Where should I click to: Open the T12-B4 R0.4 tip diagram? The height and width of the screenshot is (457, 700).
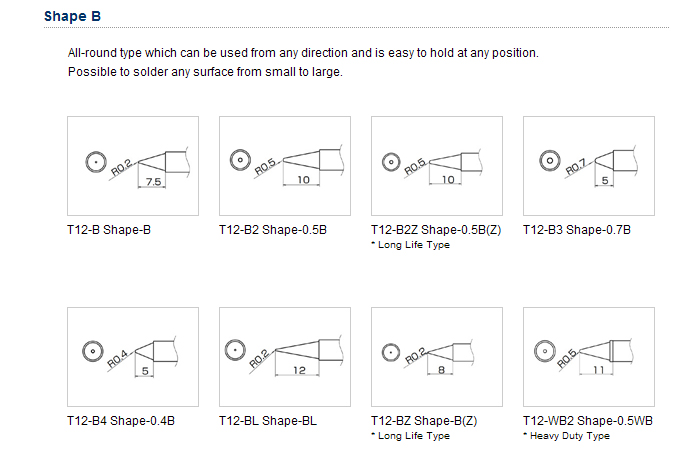click(132, 354)
